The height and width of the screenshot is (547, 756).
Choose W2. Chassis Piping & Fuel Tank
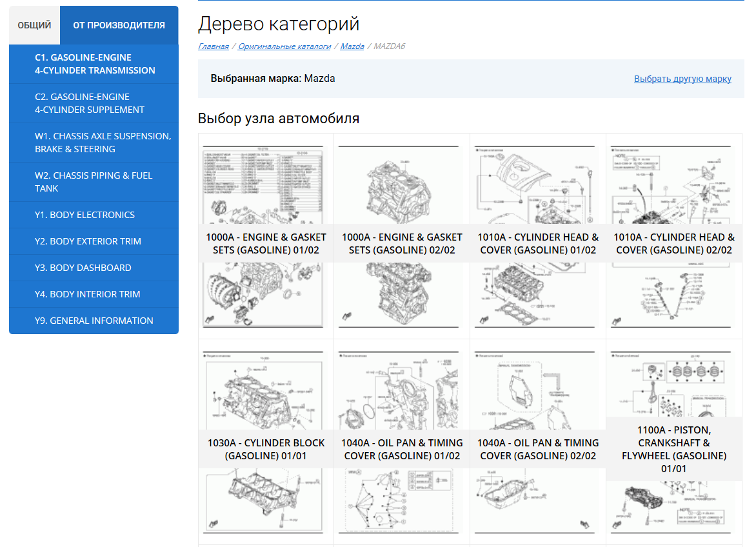(94, 182)
